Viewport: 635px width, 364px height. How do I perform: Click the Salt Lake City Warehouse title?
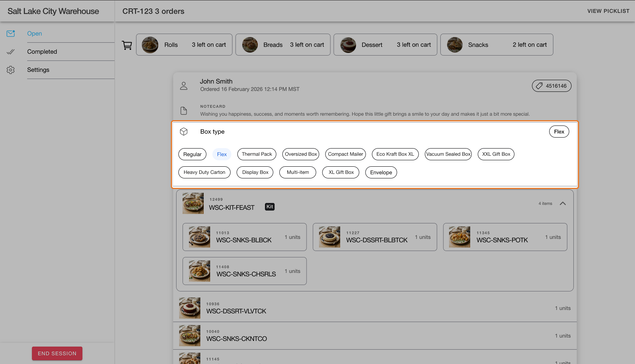[x=53, y=11]
